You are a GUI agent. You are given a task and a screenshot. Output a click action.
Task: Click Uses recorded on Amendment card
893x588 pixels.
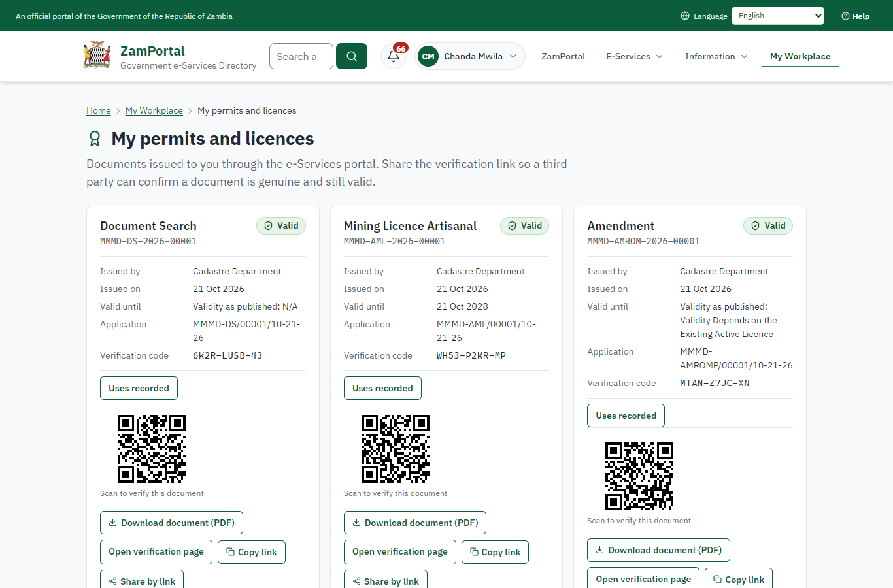[x=626, y=416]
